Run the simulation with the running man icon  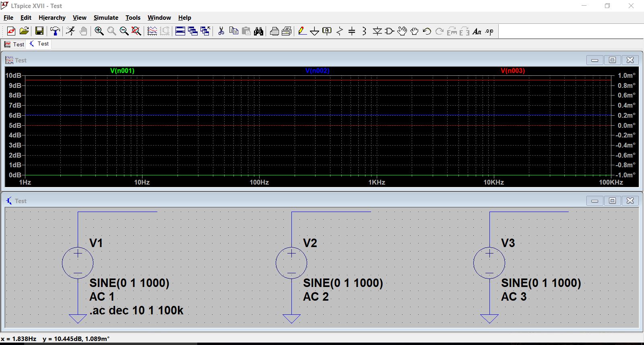click(70, 31)
